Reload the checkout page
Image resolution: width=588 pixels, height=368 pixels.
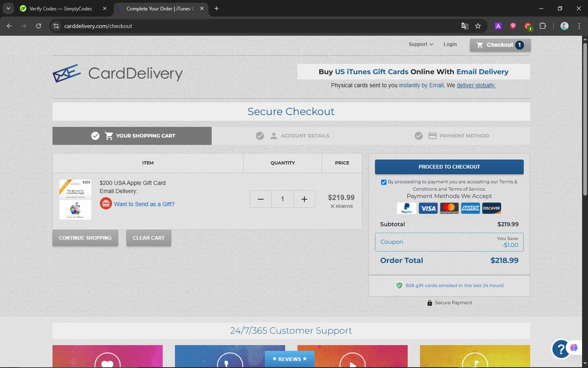pyautogui.click(x=38, y=26)
